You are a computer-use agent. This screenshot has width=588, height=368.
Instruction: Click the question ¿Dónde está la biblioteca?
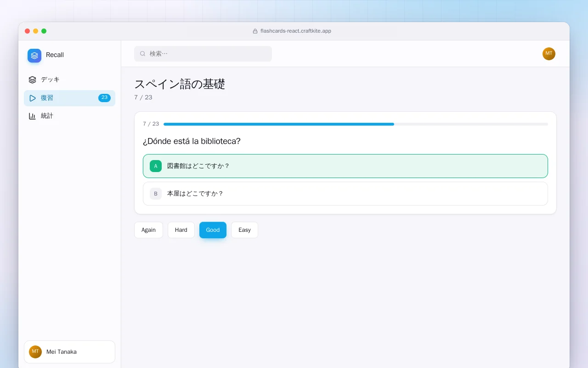click(x=192, y=141)
